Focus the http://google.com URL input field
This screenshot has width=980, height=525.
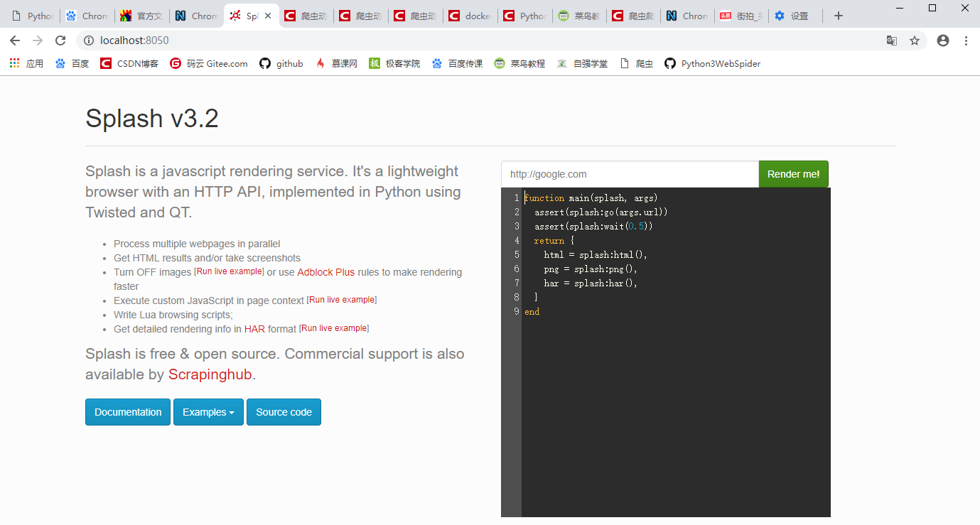630,174
